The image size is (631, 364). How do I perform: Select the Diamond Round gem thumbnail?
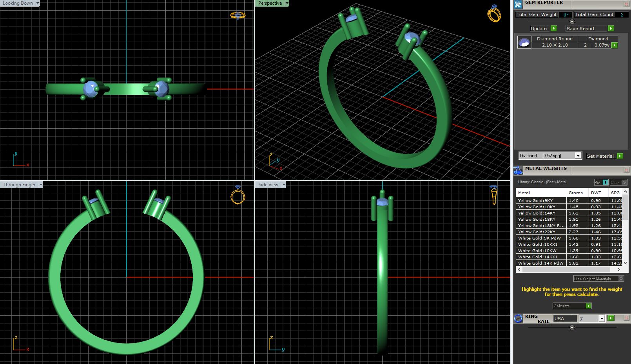(x=524, y=42)
